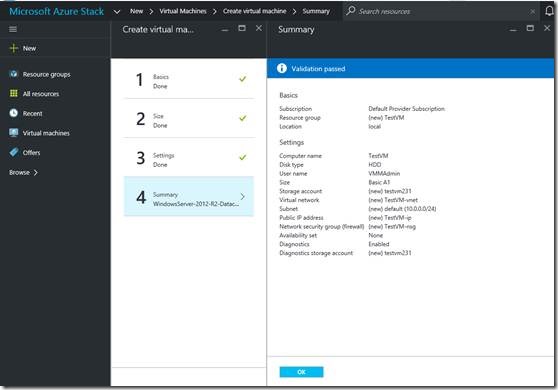Open Recent menu item
Screen dimensions: 558x390
(x=32, y=114)
